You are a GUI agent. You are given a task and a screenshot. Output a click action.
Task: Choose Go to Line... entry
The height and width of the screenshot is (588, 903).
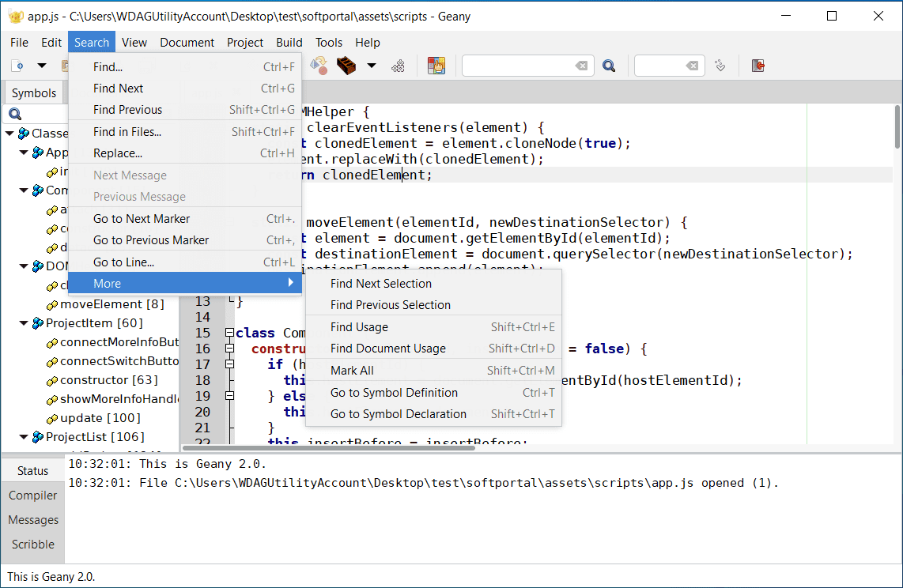click(185, 262)
